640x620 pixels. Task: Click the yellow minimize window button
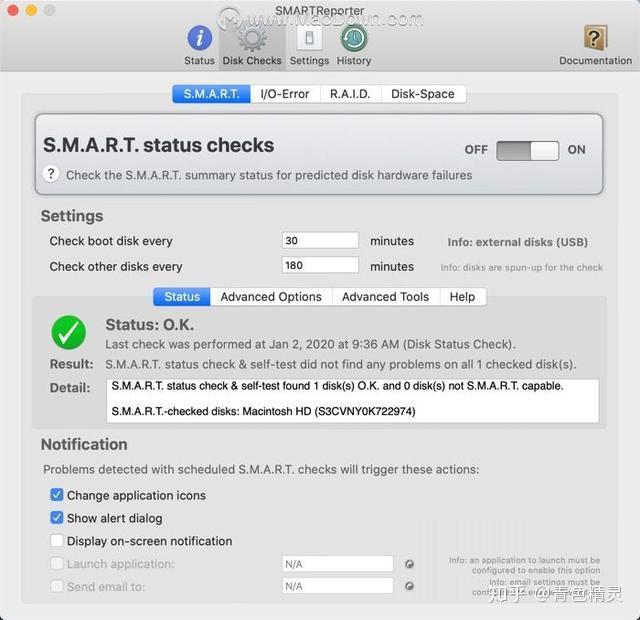click(31, 10)
